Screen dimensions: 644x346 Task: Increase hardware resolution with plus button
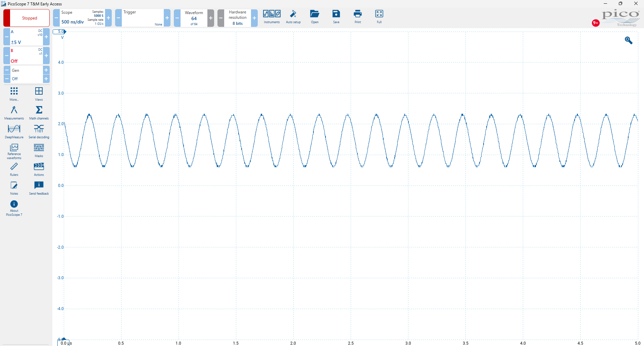[254, 18]
